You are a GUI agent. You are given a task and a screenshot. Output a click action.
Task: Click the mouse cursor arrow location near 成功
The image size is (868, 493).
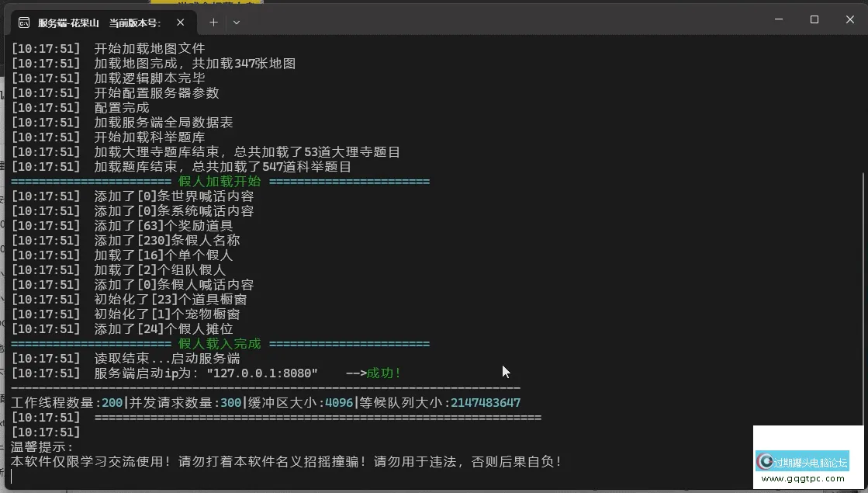[x=505, y=372]
